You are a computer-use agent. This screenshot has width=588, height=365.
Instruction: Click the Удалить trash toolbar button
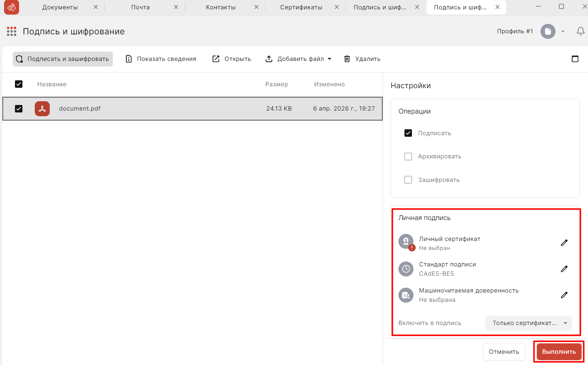point(362,59)
